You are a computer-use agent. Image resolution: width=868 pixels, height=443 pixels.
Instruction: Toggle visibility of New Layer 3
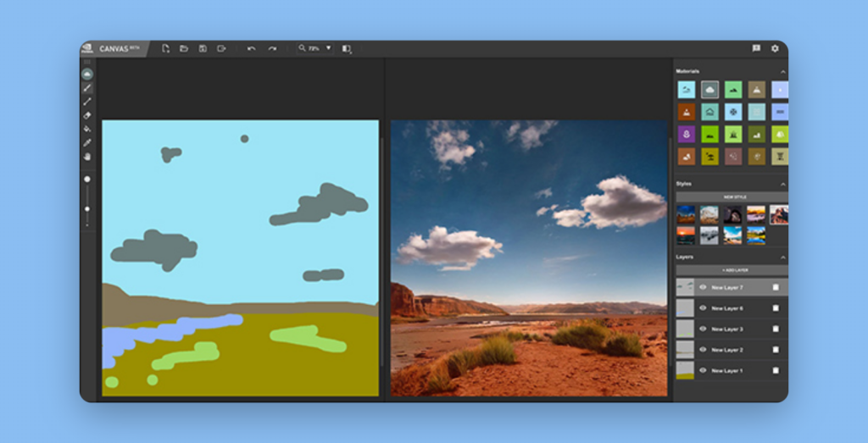(703, 329)
